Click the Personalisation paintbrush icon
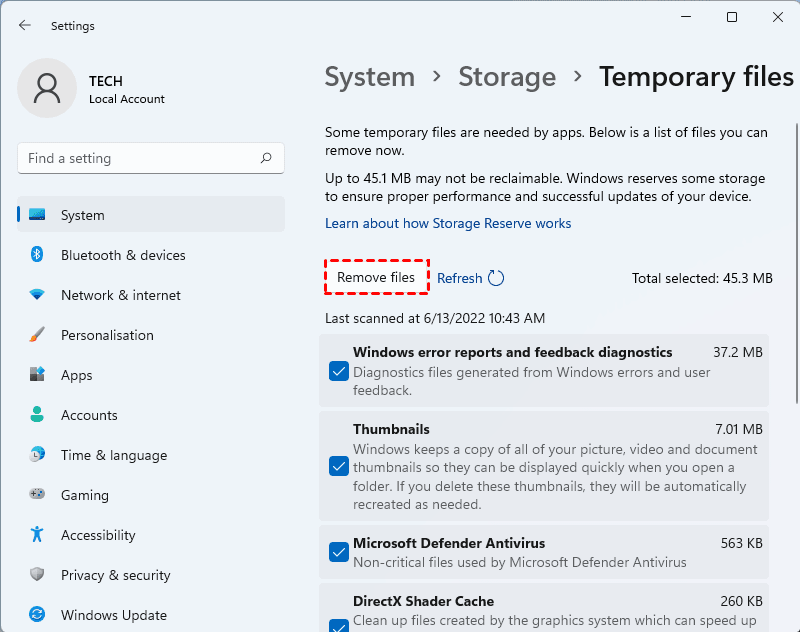800x632 pixels. tap(37, 335)
